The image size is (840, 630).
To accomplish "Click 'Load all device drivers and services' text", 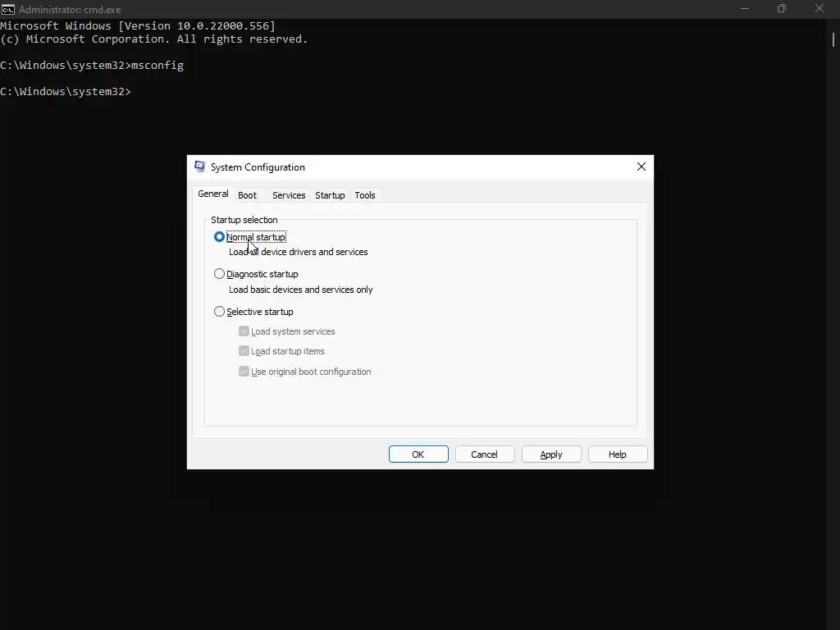I will point(299,252).
